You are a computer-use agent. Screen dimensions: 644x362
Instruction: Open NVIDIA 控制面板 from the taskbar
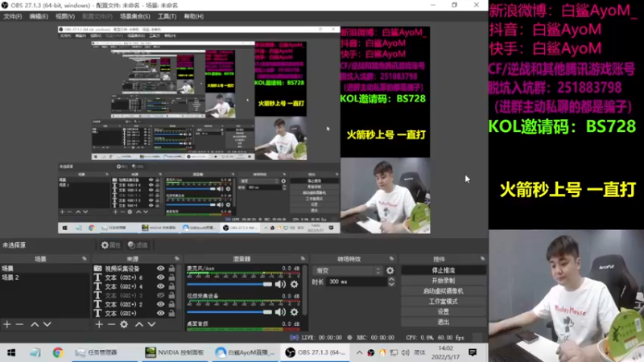click(x=175, y=352)
